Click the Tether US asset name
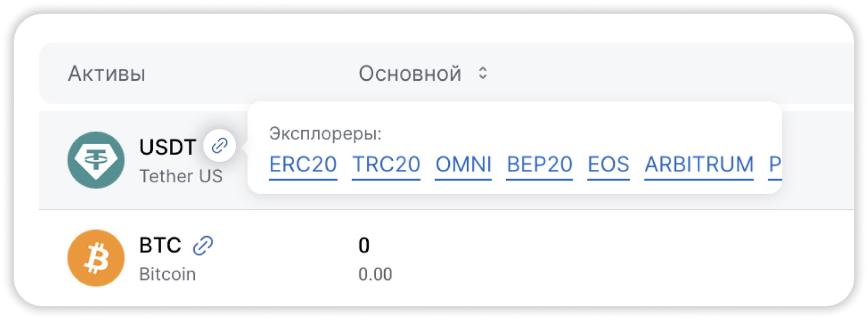 (181, 176)
